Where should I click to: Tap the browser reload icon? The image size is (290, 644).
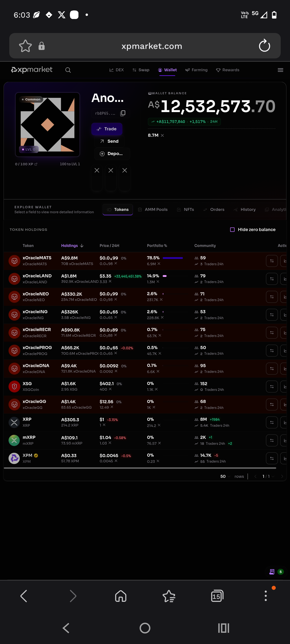tap(264, 46)
